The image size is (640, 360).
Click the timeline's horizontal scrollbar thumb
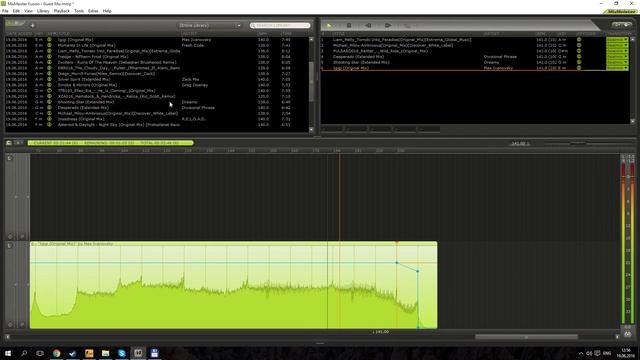[x=527, y=337]
